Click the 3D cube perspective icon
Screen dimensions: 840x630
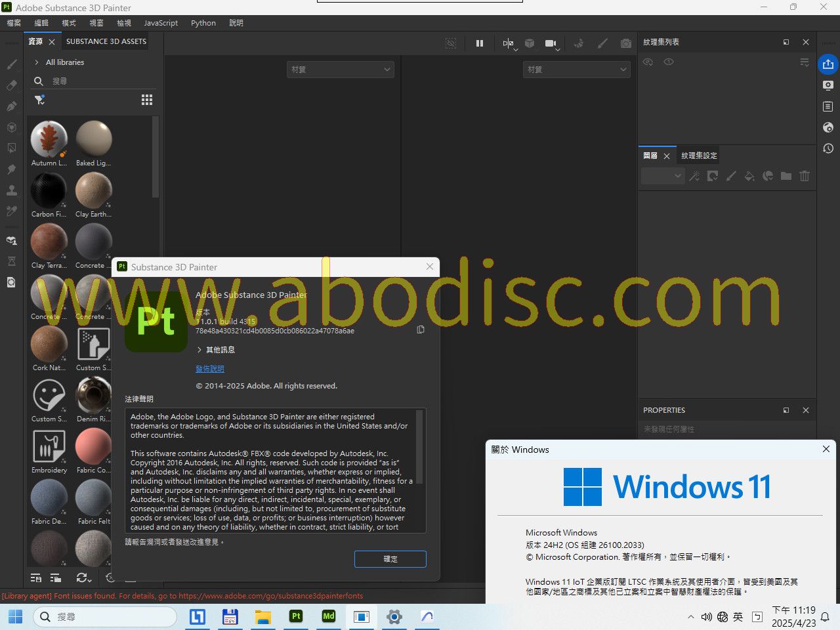[530, 43]
